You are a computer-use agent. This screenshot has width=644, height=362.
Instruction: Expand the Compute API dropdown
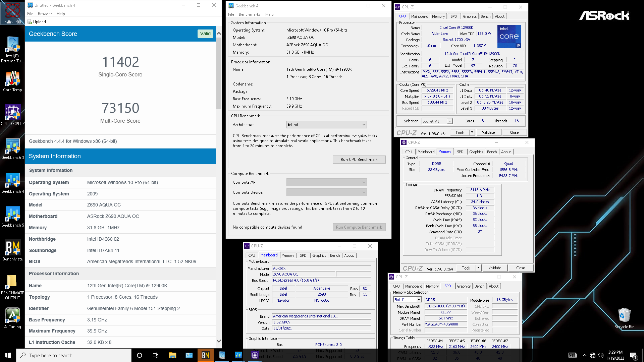tap(326, 182)
